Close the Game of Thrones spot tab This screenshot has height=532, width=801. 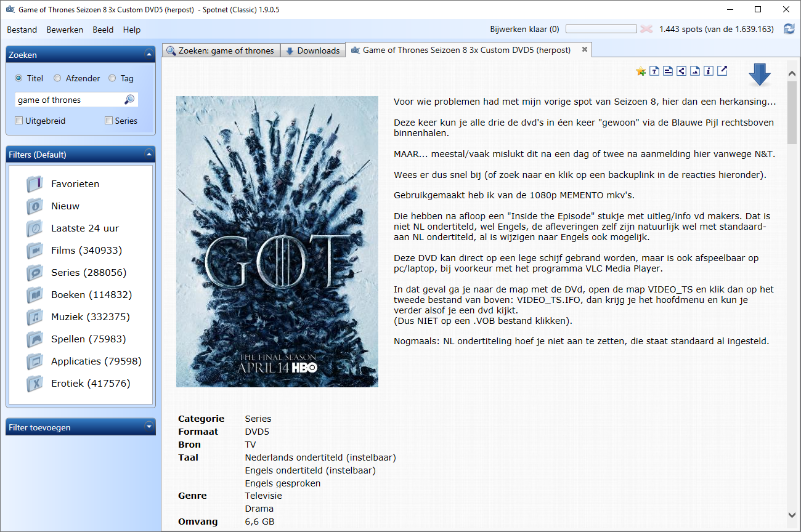point(585,49)
